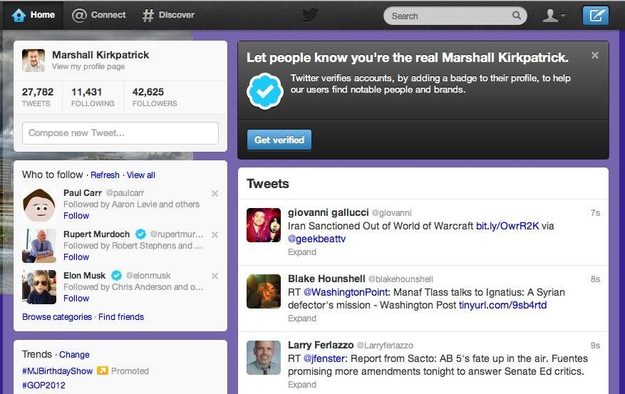
Task: Open the Connect tab
Action: 98,15
